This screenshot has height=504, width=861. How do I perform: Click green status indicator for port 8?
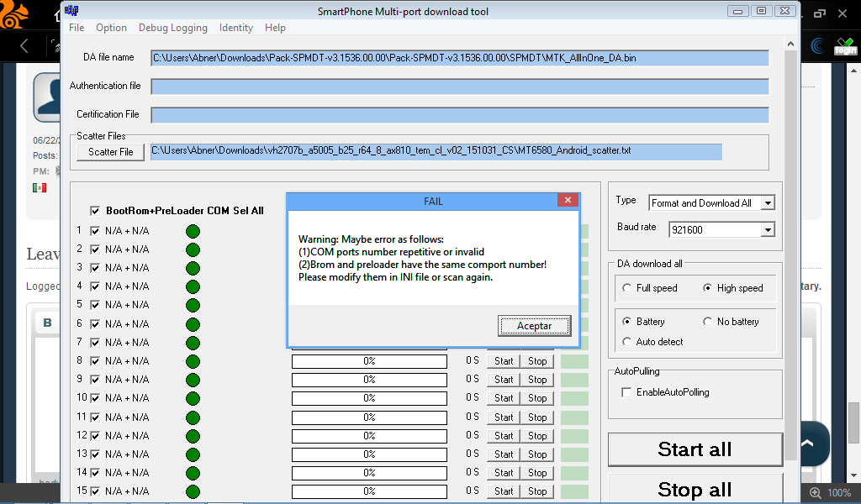tap(193, 362)
